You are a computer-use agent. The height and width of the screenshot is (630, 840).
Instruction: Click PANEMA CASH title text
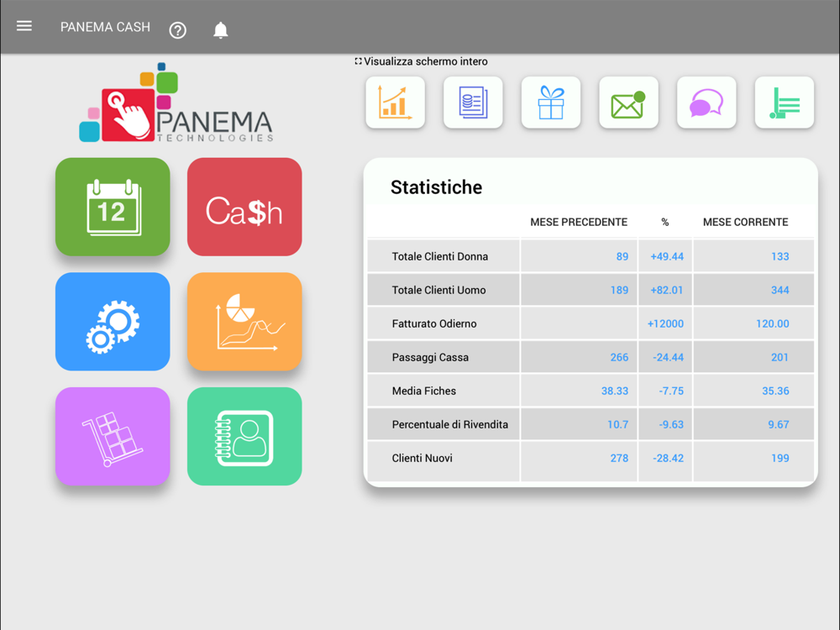click(105, 28)
